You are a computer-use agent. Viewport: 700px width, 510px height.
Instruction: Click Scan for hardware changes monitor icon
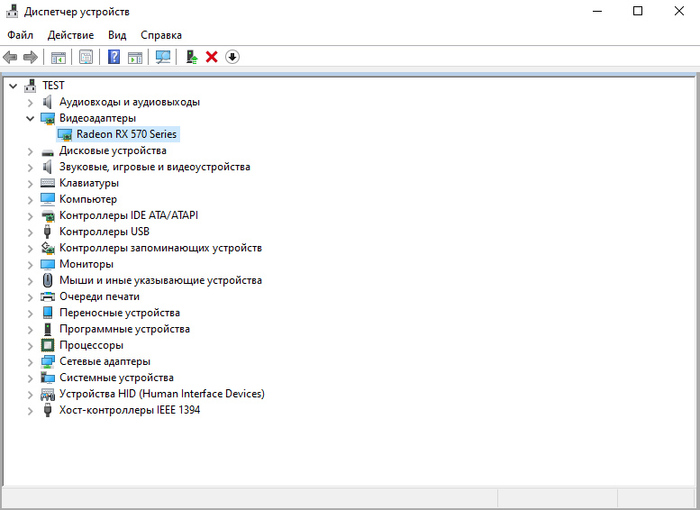(x=163, y=57)
